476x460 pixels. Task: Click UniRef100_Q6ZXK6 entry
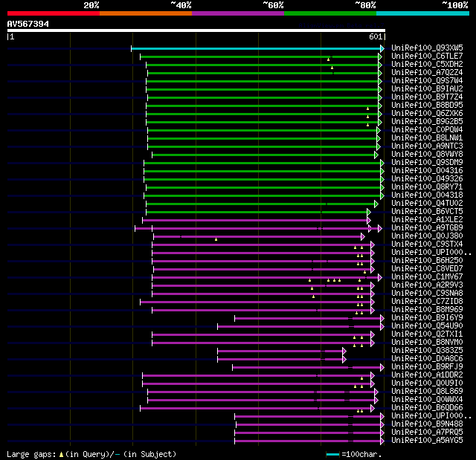click(427, 114)
